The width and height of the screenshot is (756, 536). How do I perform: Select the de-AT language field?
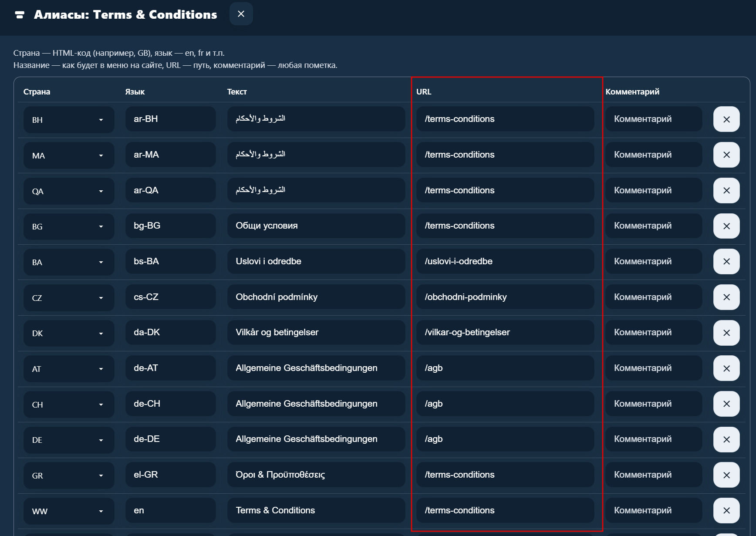170,368
